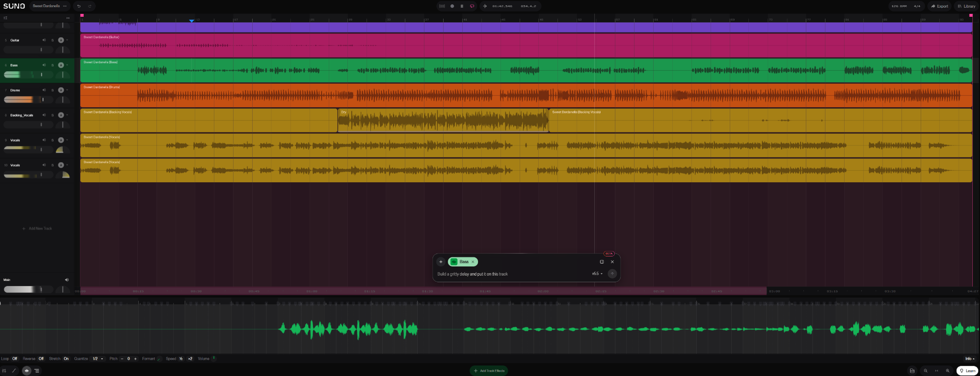Screen dimensions: 980x376
Task: Open the Sweet Dardanella project options menu
Action: coord(65,6)
